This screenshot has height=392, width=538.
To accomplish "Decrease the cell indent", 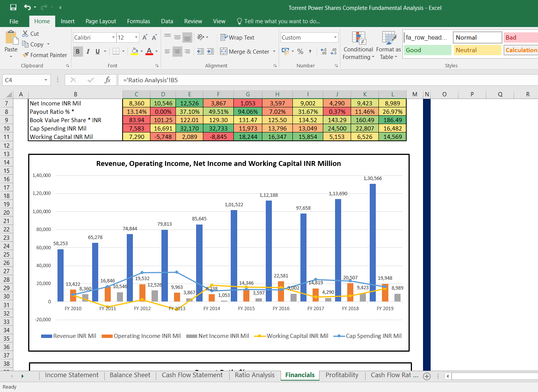I will click(201, 51).
